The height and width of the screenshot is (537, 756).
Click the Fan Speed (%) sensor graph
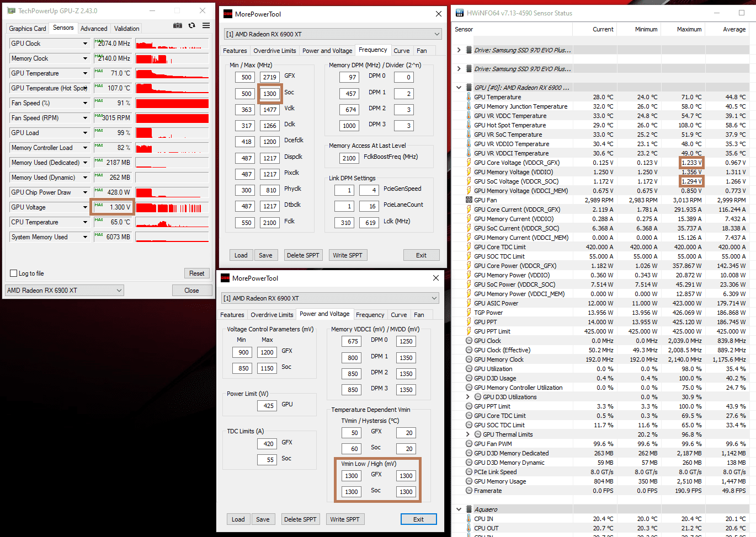172,103
